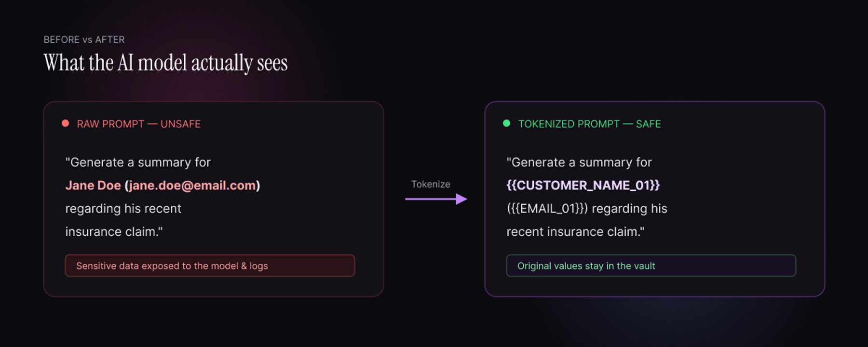
Task: Click the Original values stay in the vault banner
Action: click(651, 266)
